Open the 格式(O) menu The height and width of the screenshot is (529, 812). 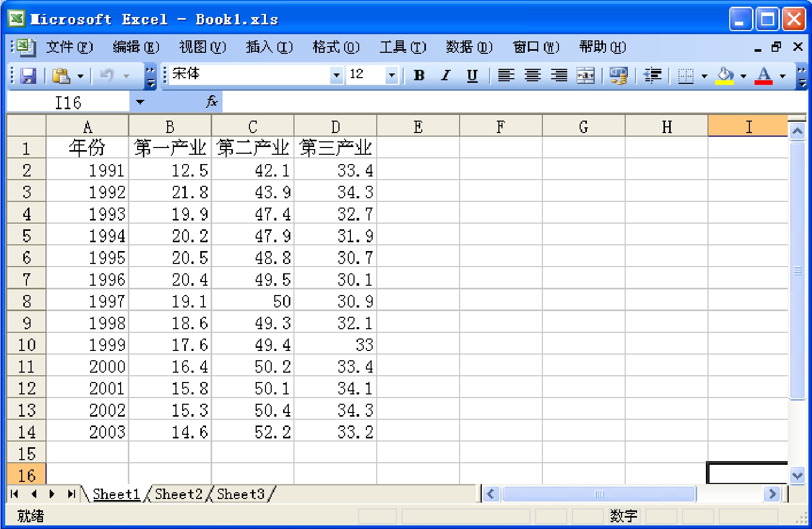(336, 47)
